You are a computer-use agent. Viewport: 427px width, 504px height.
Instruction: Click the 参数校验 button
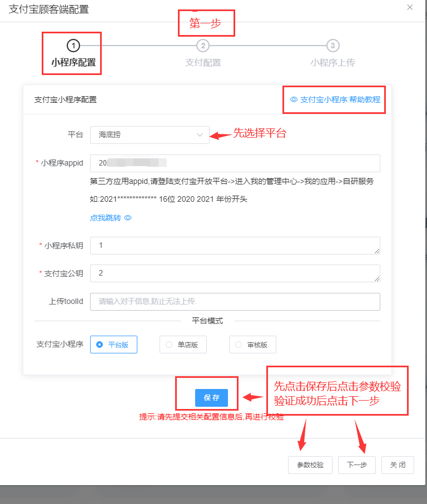(x=310, y=465)
